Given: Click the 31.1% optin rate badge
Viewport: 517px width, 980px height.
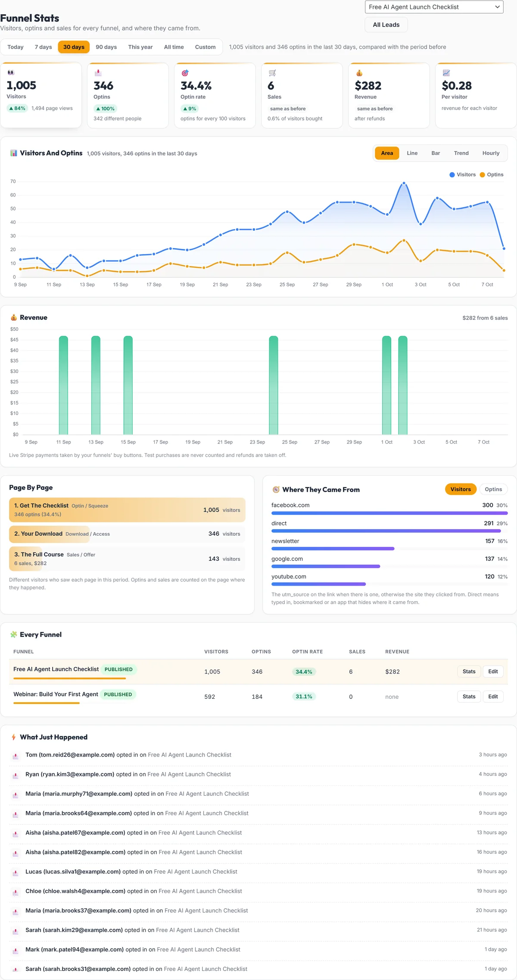Looking at the screenshot, I should pos(304,696).
